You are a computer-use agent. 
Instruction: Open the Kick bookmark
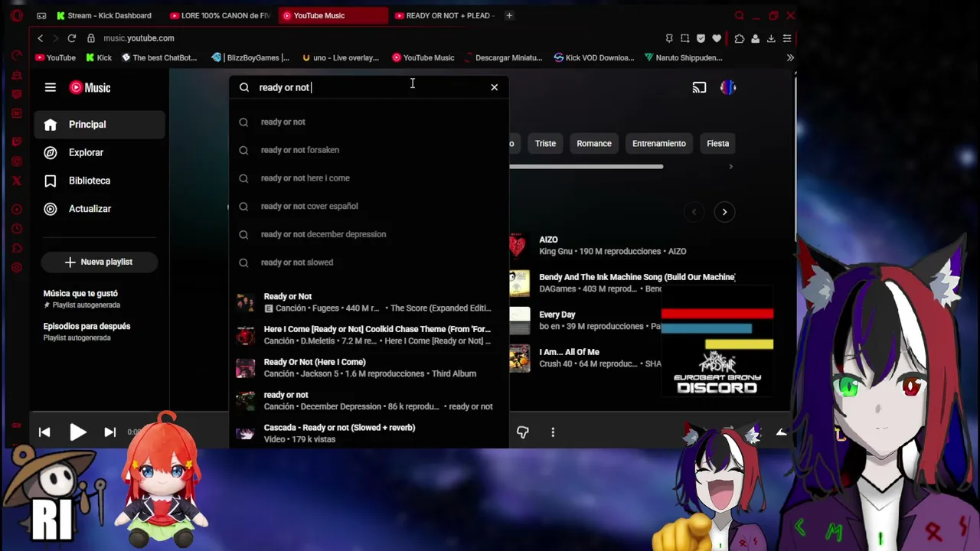(x=99, y=57)
